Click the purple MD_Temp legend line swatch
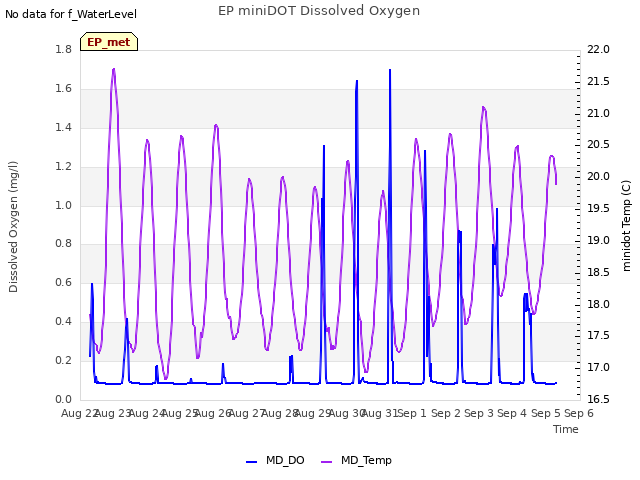Screen dimensions: 640x480 (x=327, y=462)
